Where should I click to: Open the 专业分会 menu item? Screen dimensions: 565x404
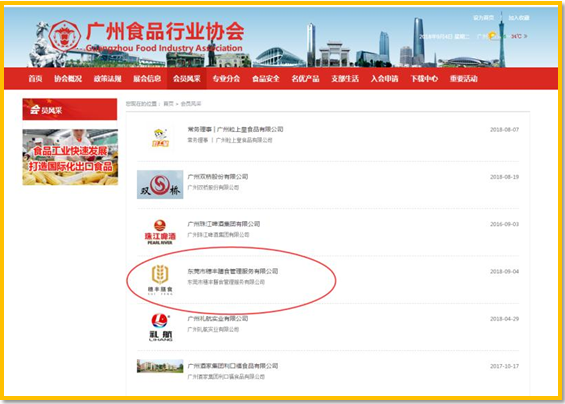coord(226,79)
